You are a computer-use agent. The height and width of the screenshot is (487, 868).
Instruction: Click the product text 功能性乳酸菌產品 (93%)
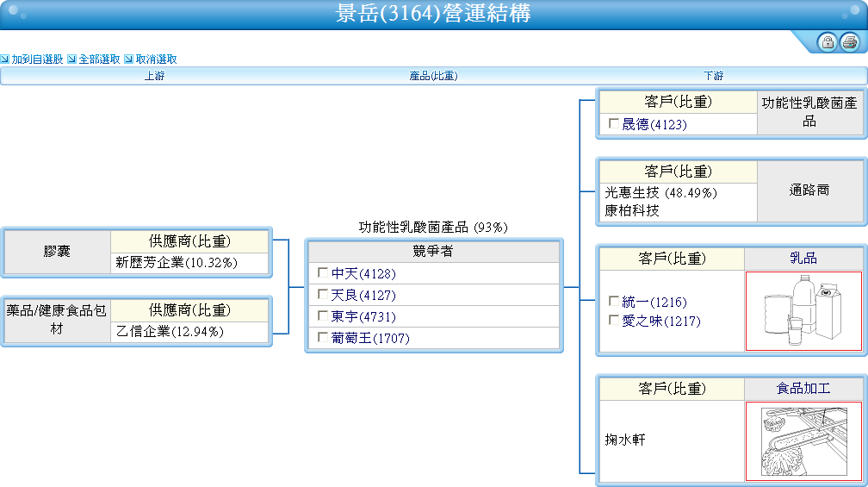[433, 228]
